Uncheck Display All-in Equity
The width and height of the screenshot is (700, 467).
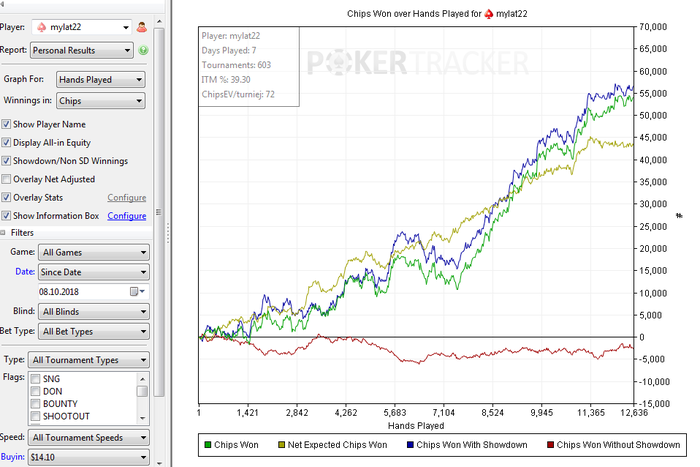tap(6, 142)
